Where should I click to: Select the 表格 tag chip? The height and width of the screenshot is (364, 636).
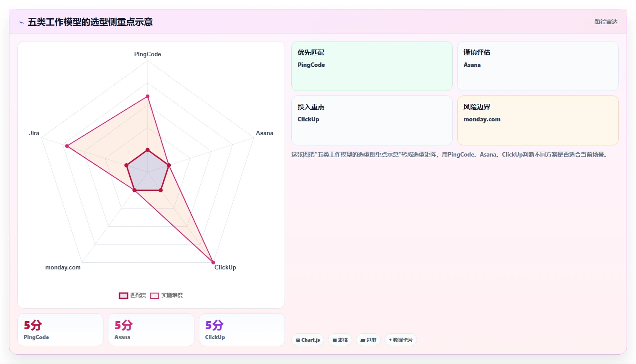pos(340,340)
